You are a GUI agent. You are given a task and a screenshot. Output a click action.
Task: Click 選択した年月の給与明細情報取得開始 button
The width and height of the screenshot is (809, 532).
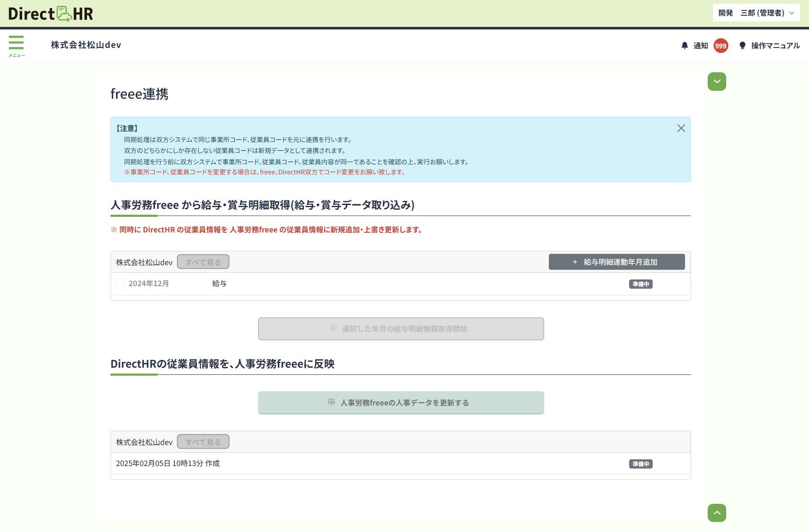pyautogui.click(x=401, y=329)
